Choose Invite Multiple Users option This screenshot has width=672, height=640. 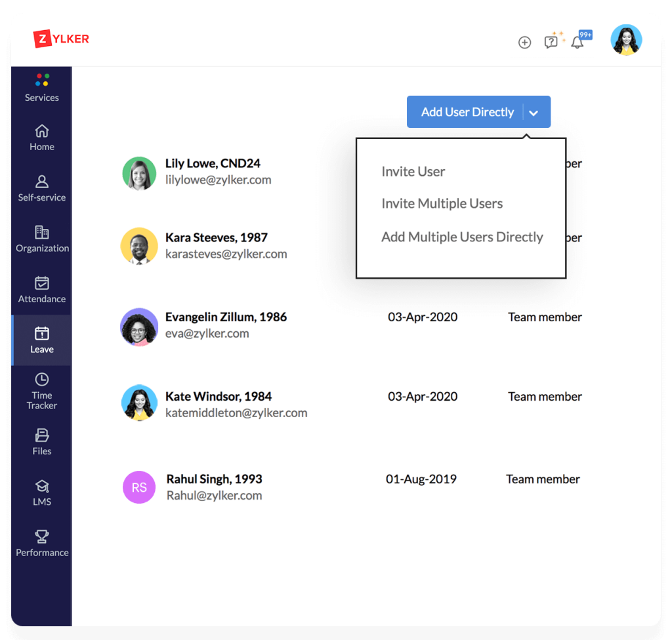point(442,204)
